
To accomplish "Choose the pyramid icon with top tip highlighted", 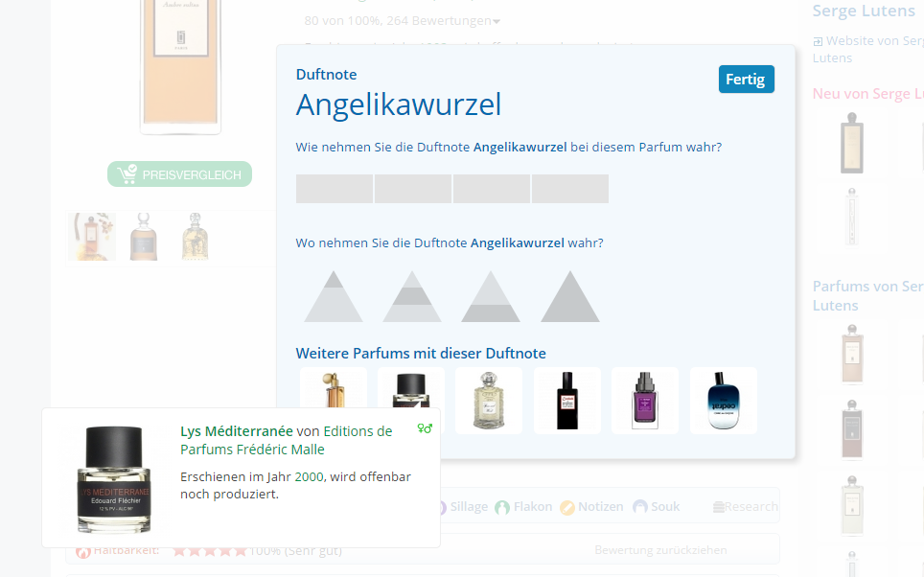I will (334, 296).
